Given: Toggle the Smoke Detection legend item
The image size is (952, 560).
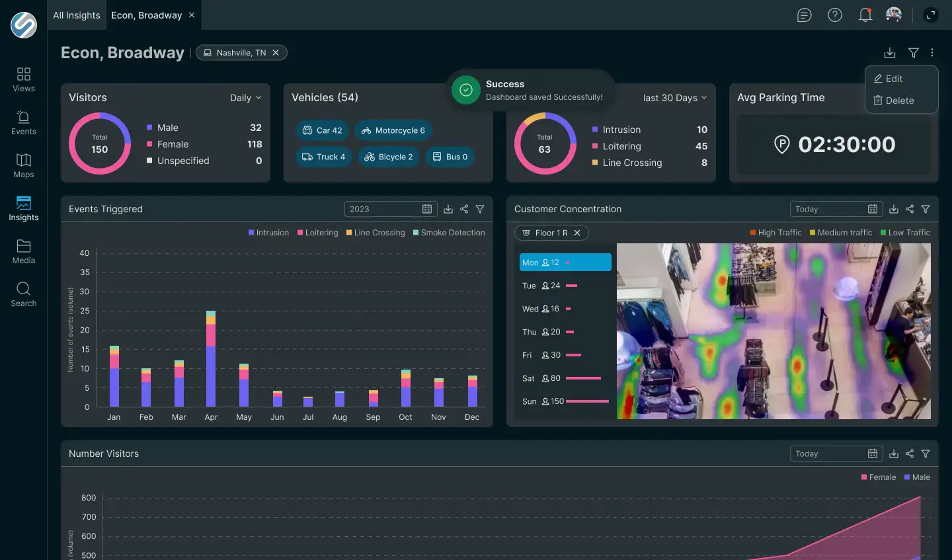Looking at the screenshot, I should click(x=454, y=232).
